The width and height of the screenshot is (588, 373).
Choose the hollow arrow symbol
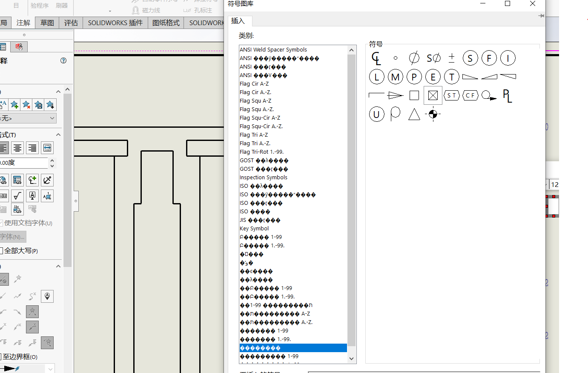[x=396, y=95]
